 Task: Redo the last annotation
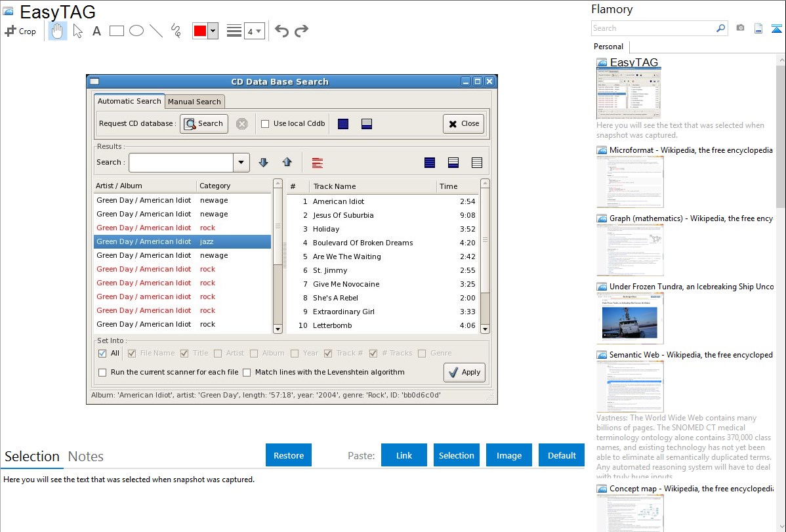pyautogui.click(x=301, y=31)
